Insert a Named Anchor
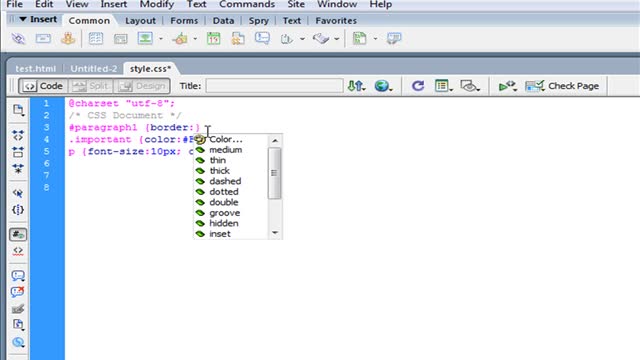Screen dimensions: 640x360 pyautogui.click(x=68, y=39)
